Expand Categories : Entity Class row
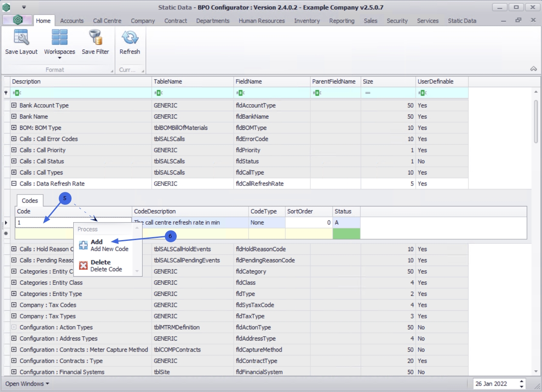This screenshot has width=542, height=392. 14,283
